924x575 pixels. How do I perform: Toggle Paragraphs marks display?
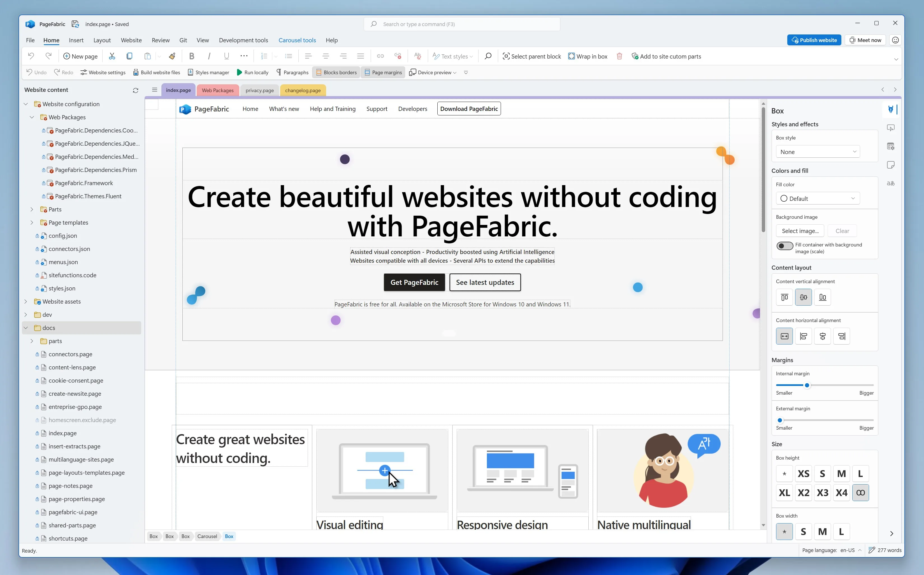pos(292,72)
